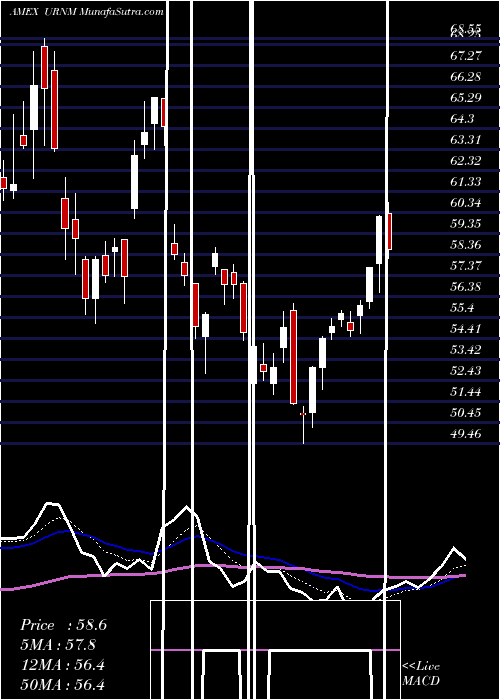This screenshot has height=700, width=500.
Task: Click the 50MA : 56.4 readout
Action: [62, 684]
